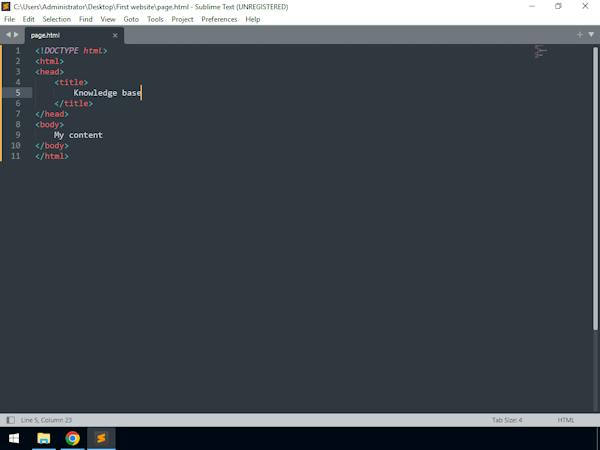Screen dimensions: 600x450
Task: Click Sublime Text taskbar icon
Action: (101, 438)
